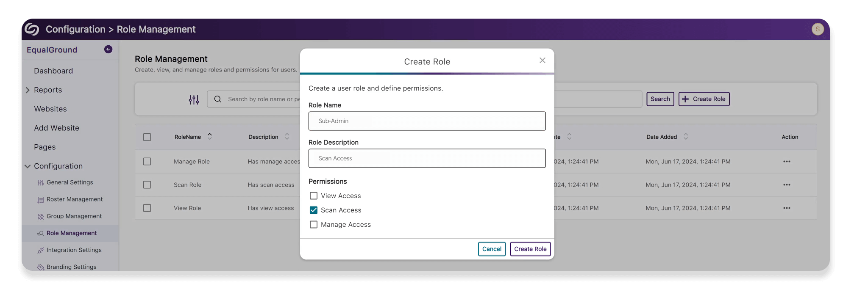Enable the View Access permission checkbox

314,196
